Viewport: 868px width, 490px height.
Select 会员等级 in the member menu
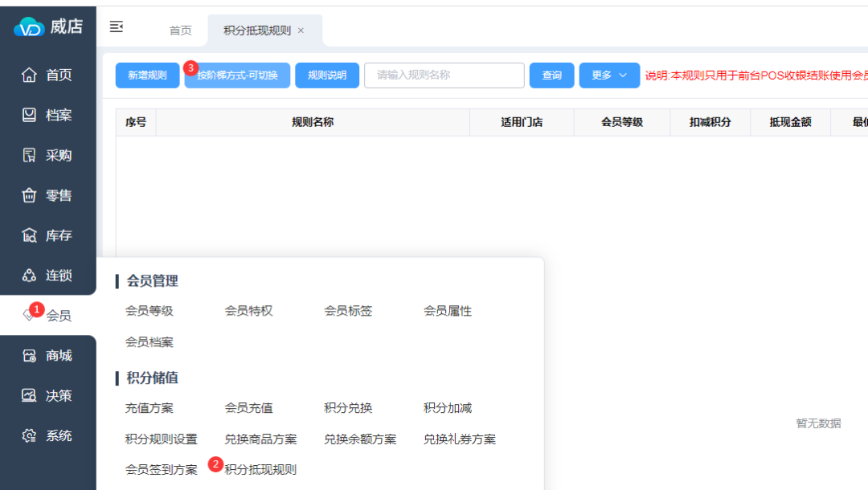pyautogui.click(x=149, y=311)
